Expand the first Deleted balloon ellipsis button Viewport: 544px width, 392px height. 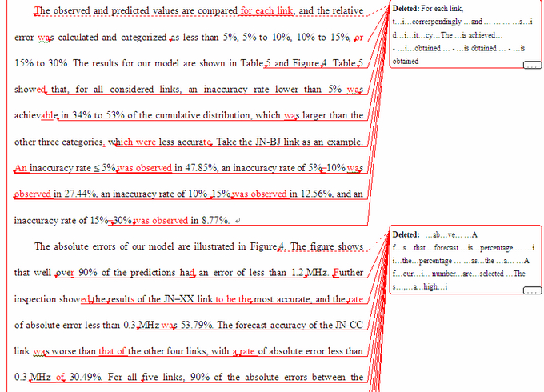pos(532,66)
